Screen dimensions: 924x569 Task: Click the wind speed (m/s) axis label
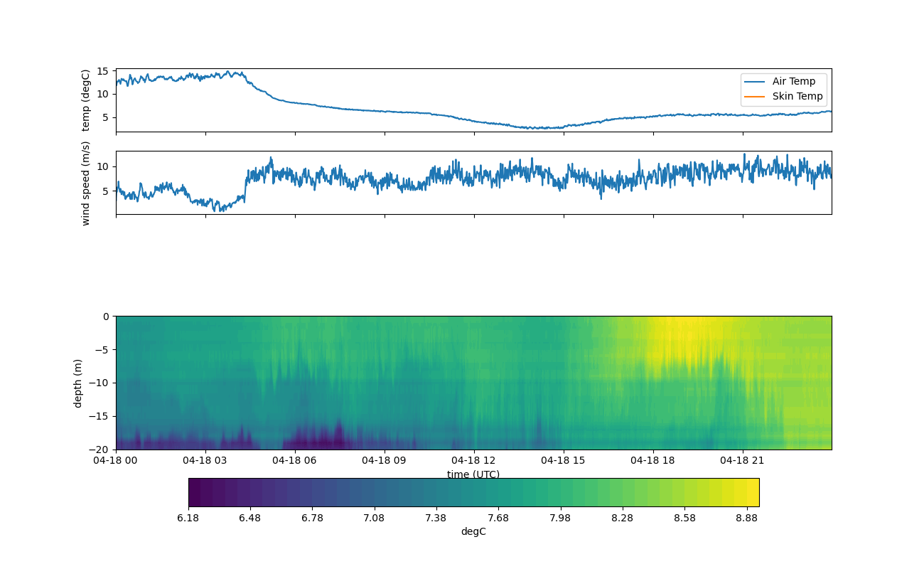[86, 183]
